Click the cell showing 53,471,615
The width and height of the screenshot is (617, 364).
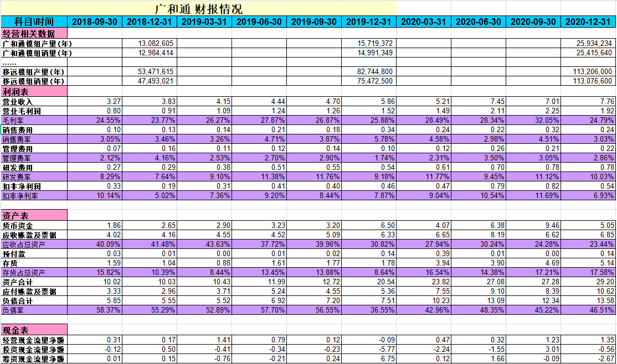[150, 71]
